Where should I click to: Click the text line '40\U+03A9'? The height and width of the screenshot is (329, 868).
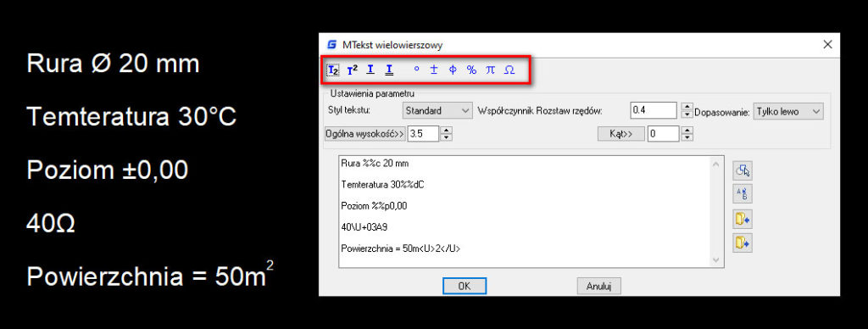[x=364, y=227]
